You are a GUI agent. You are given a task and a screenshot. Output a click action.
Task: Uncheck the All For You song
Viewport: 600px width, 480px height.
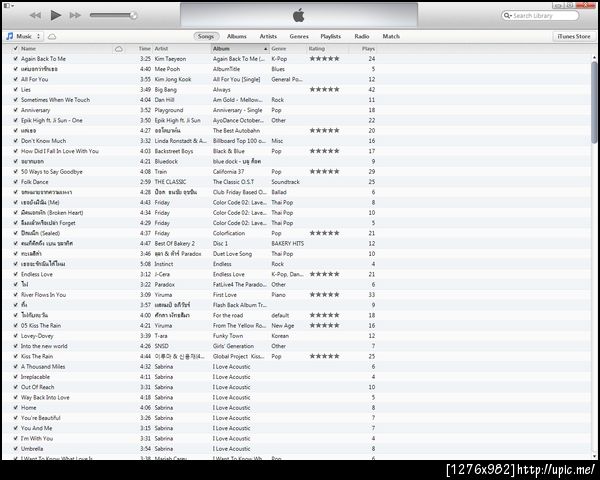[15, 79]
